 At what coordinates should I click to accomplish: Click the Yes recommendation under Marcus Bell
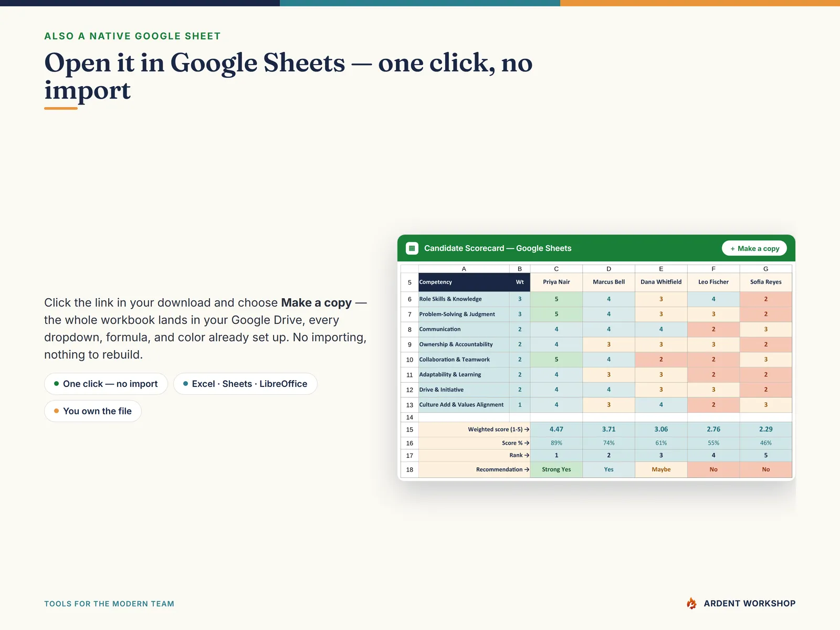click(x=609, y=470)
